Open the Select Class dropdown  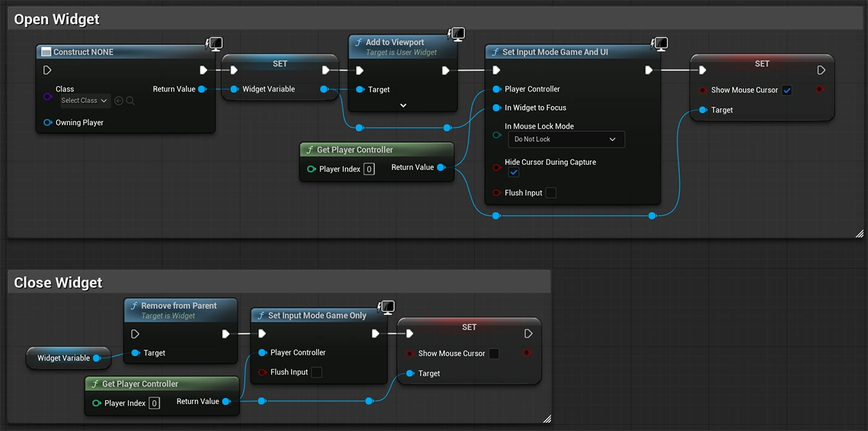point(85,100)
